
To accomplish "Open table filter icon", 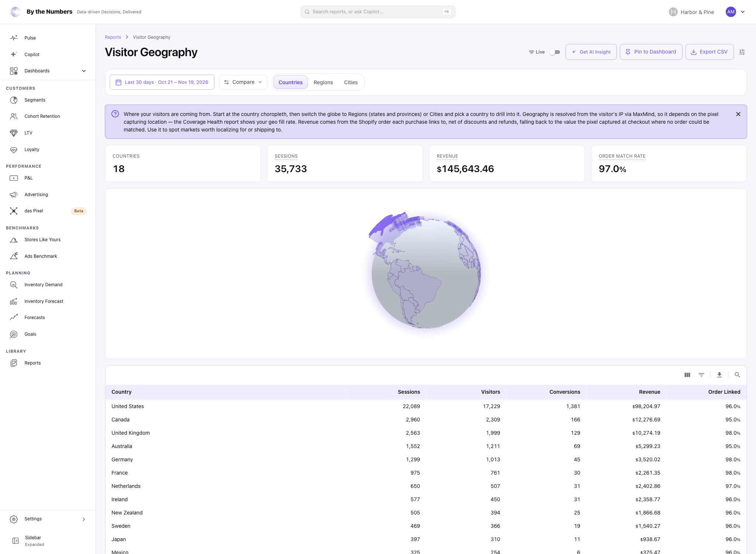I will (701, 375).
